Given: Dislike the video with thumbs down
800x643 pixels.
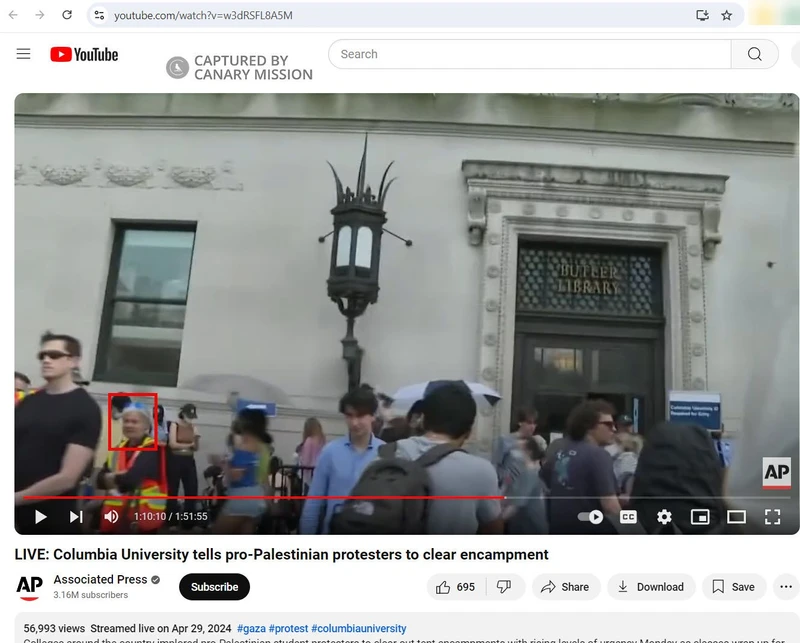Looking at the screenshot, I should tap(505, 587).
